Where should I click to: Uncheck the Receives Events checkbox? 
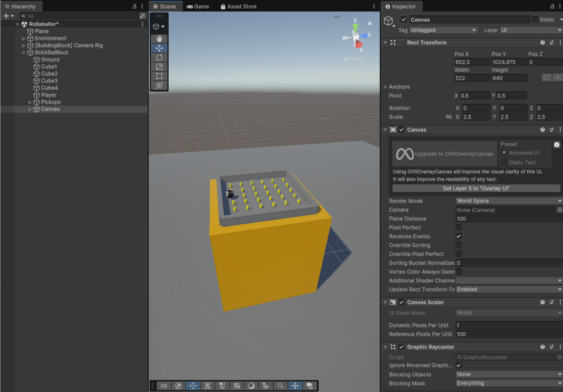pyautogui.click(x=459, y=236)
